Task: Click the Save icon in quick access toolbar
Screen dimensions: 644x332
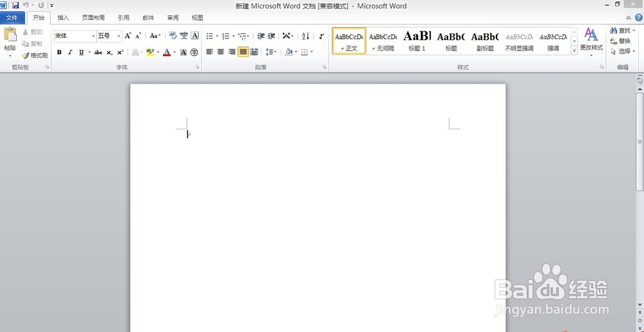Action: [x=15, y=5]
